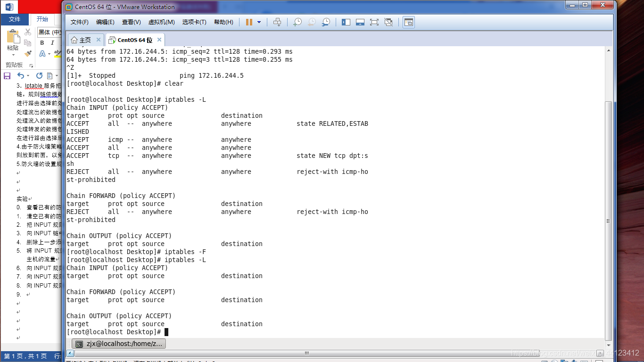Viewport: 644px width, 362px height.
Task: Pause the virtual machine with the orange pause icon
Action: pos(249,22)
